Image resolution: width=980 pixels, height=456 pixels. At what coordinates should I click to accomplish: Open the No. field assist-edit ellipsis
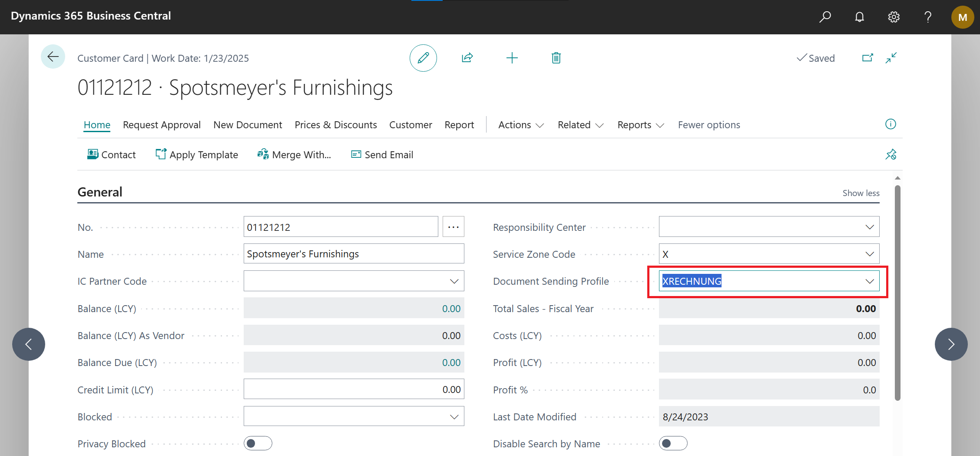tap(454, 227)
